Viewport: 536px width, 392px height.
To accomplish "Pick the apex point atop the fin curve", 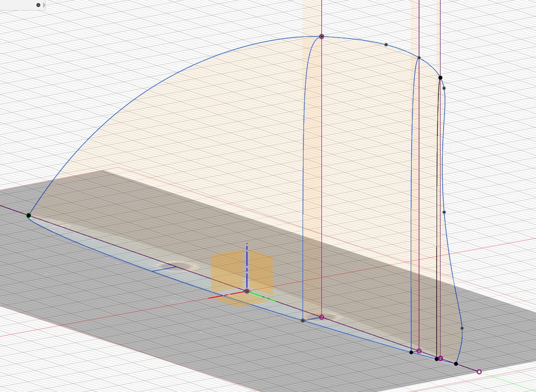I will pyautogui.click(x=321, y=37).
